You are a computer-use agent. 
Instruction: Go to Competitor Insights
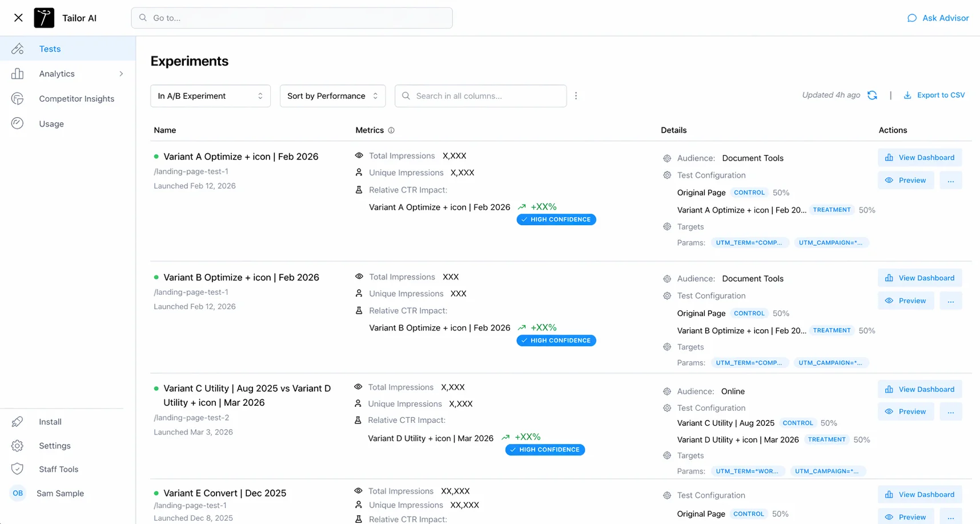pyautogui.click(x=67, y=99)
